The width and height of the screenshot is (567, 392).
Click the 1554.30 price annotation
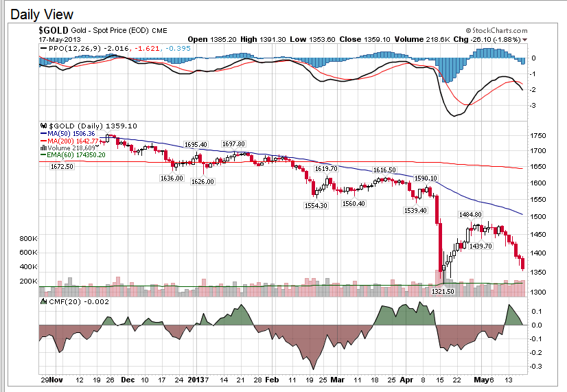pos(316,205)
